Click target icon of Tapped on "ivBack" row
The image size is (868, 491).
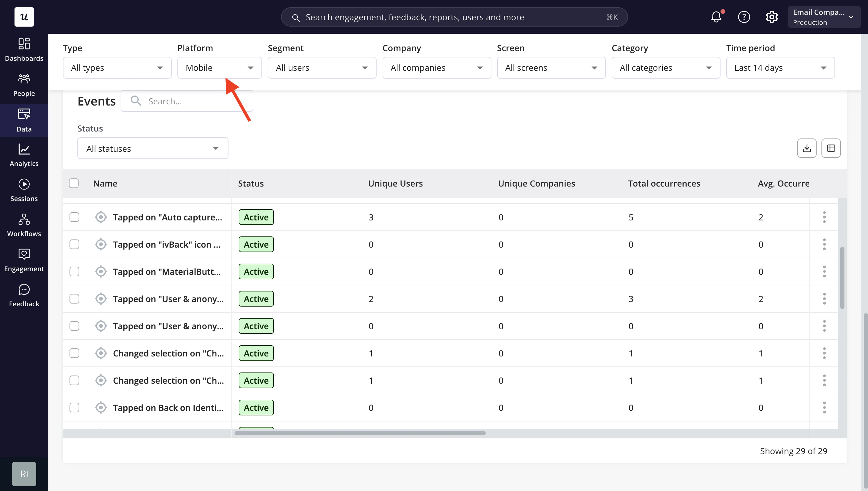point(101,245)
